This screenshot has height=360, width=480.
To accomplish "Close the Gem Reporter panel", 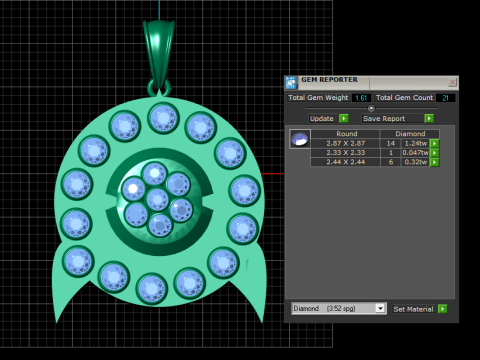I will pos(452,82).
